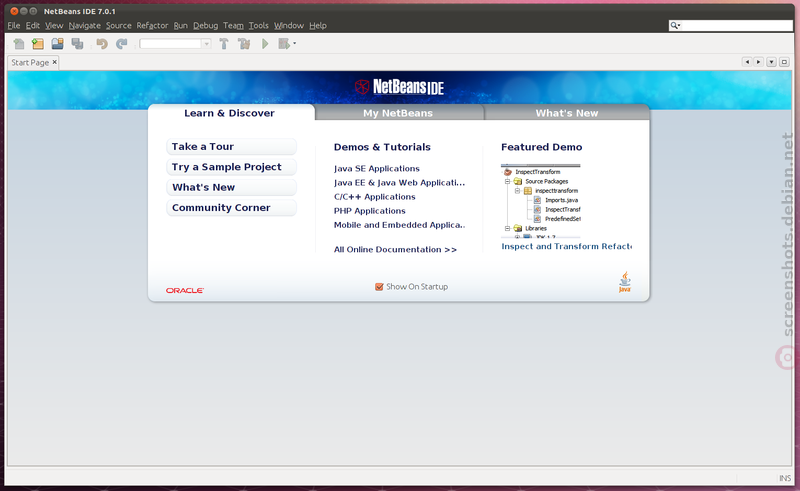Open the Window menu
Viewport: 800px width, 491px height.
[289, 26]
